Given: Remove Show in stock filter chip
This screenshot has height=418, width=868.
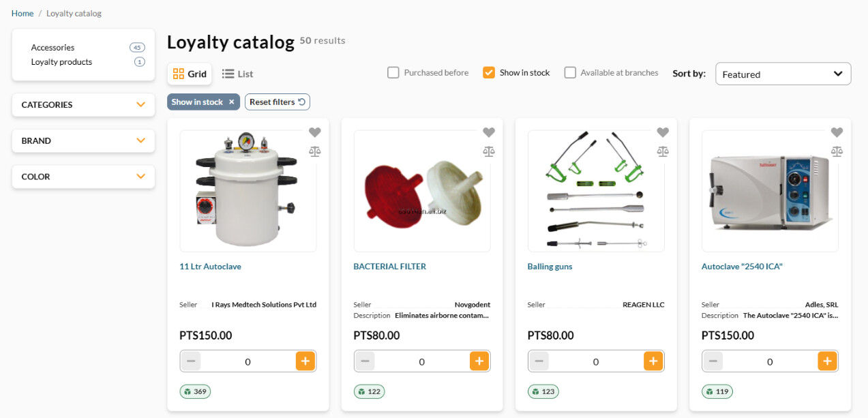Looking at the screenshot, I should coord(231,102).
